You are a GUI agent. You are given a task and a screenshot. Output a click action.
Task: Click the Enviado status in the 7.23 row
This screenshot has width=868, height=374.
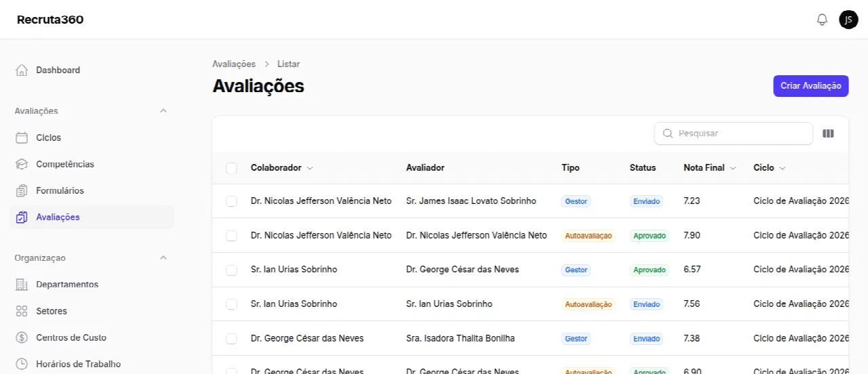click(646, 201)
